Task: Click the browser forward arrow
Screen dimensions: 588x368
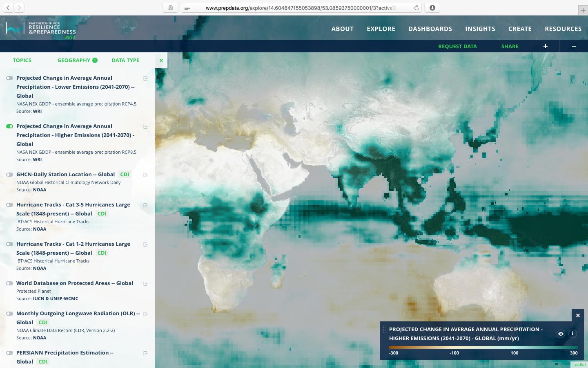Action: pos(19,7)
